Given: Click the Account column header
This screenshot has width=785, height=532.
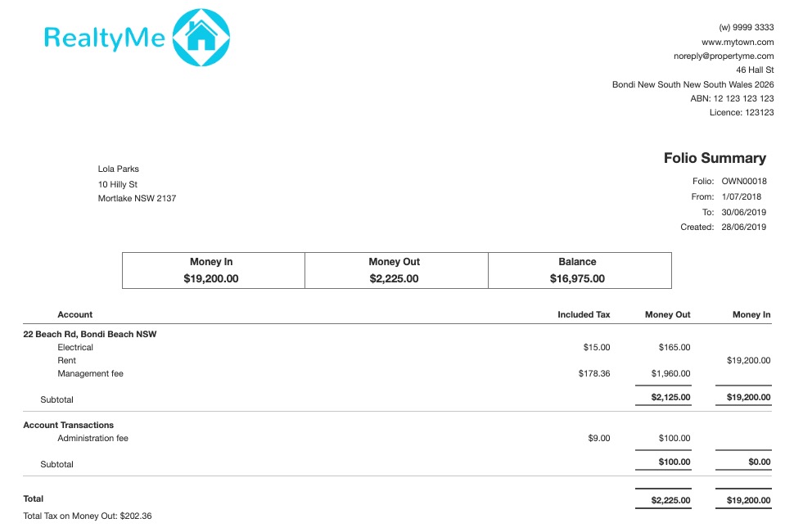Looking at the screenshot, I should click(x=75, y=315).
